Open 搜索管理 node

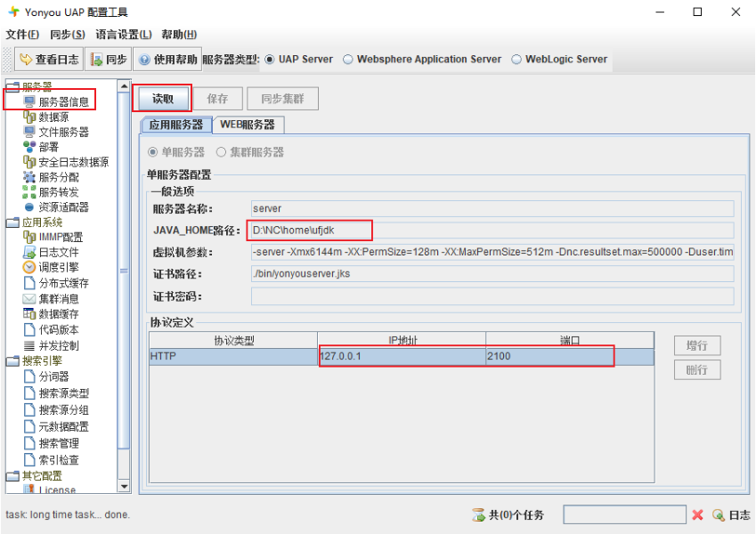click(x=51, y=443)
